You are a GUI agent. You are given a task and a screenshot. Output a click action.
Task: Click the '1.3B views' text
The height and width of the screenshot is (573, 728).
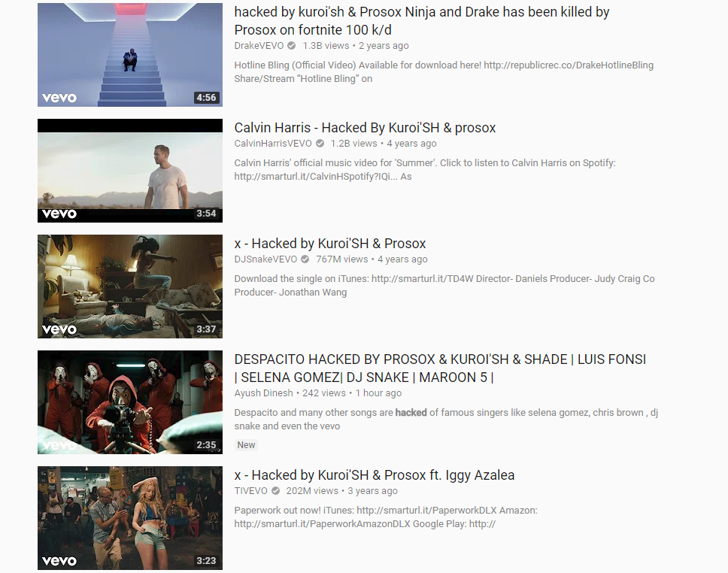(326, 46)
